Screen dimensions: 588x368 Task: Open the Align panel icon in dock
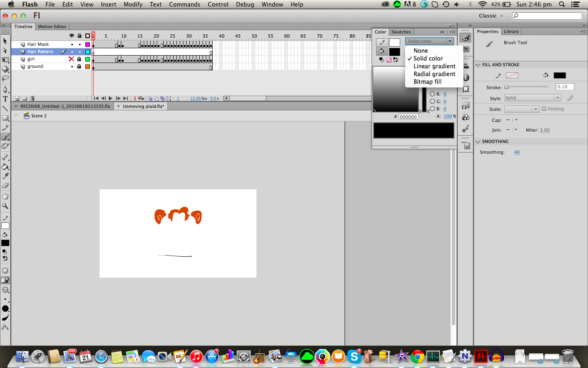466,65
